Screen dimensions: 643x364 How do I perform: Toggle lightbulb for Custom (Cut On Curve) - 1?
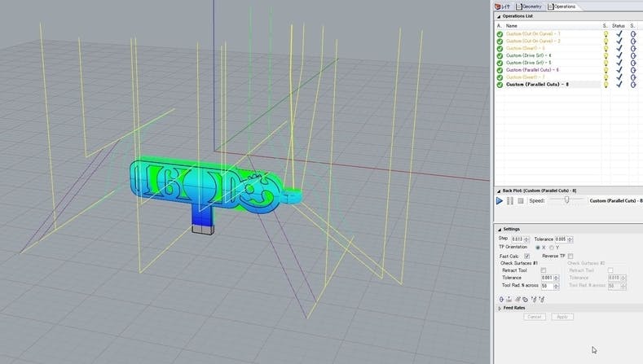606,33
